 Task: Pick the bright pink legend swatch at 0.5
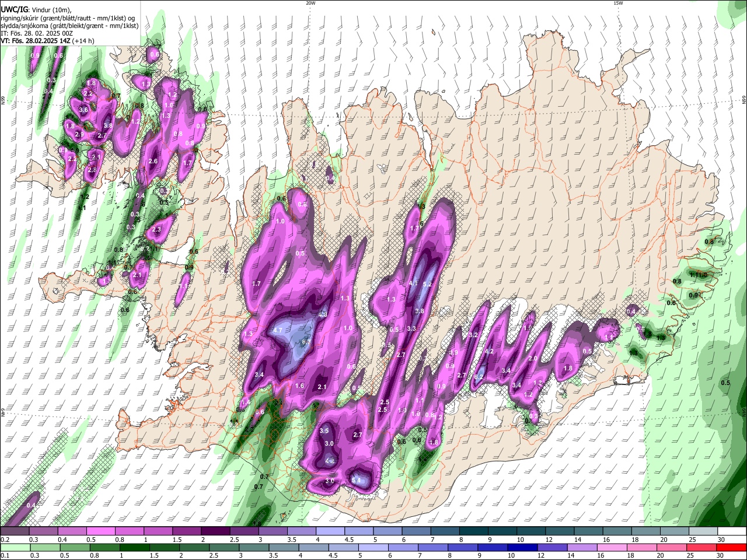point(100,531)
